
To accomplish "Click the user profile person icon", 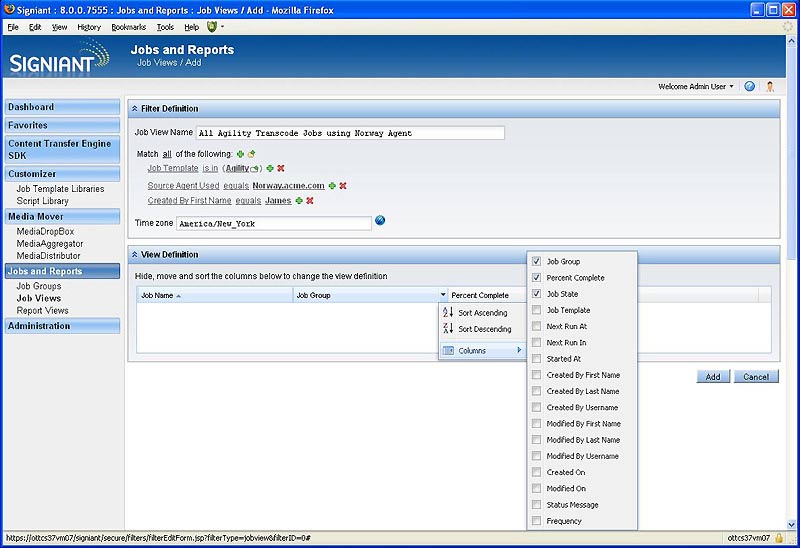I will (x=770, y=86).
